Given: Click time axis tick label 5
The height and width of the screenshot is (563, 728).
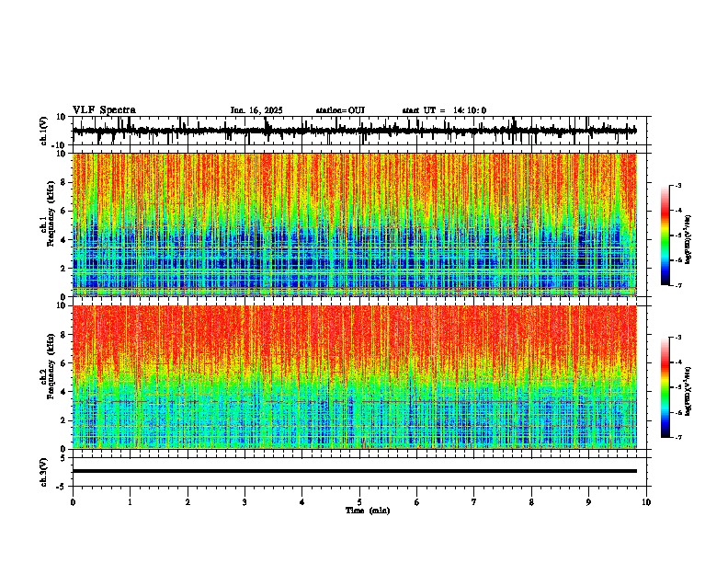Looking at the screenshot, I should pyautogui.click(x=359, y=502).
